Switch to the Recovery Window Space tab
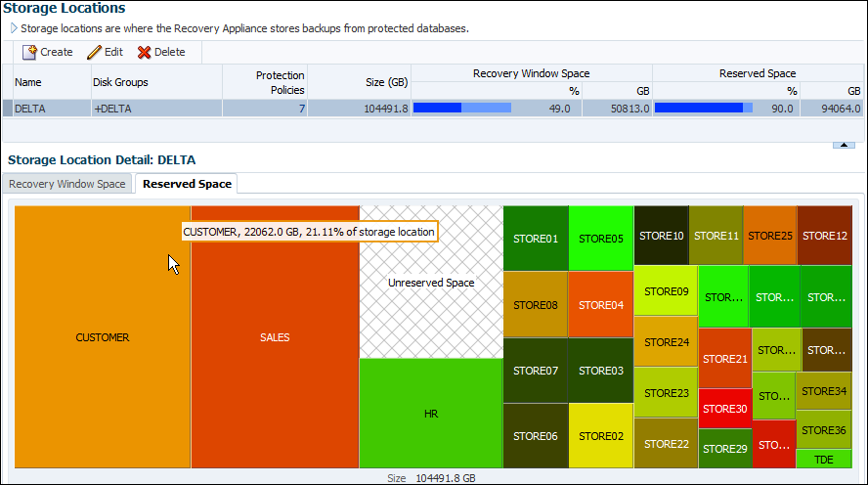 pos(67,184)
